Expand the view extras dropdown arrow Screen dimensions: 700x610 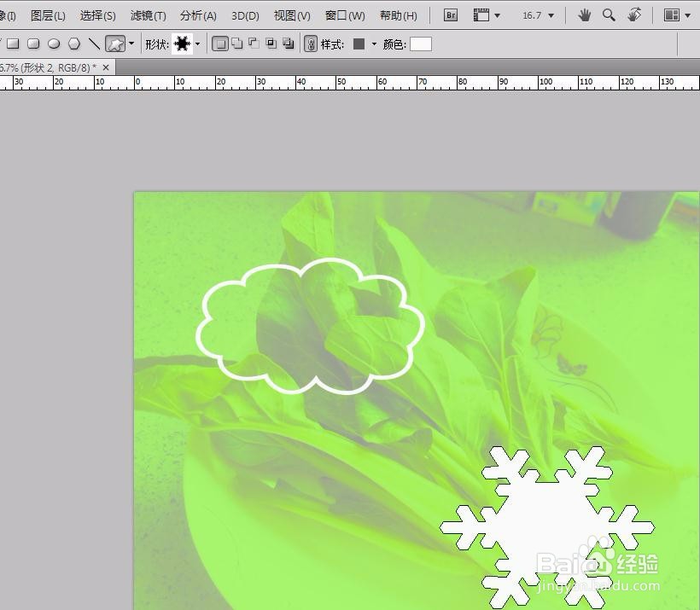(497, 15)
